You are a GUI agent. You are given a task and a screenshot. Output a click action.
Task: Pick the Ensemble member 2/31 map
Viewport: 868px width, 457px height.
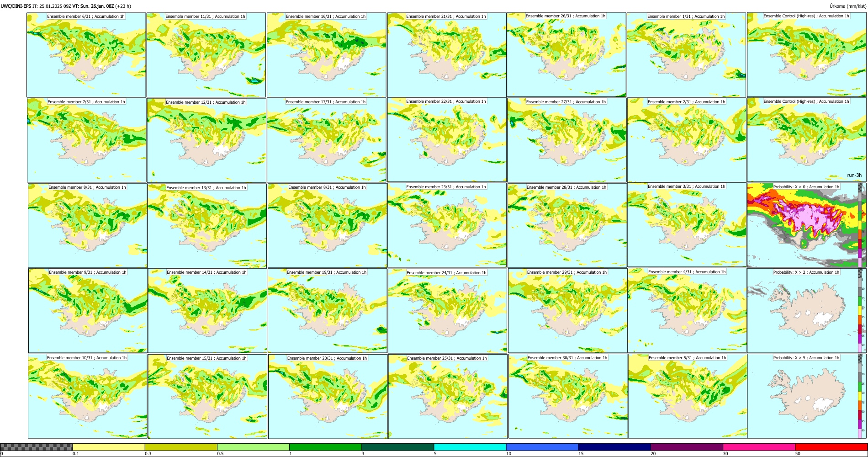tap(687, 140)
